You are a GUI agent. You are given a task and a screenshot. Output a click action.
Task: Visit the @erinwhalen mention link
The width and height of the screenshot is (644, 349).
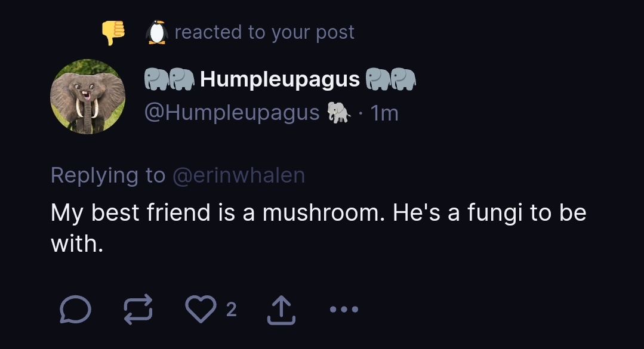[238, 175]
